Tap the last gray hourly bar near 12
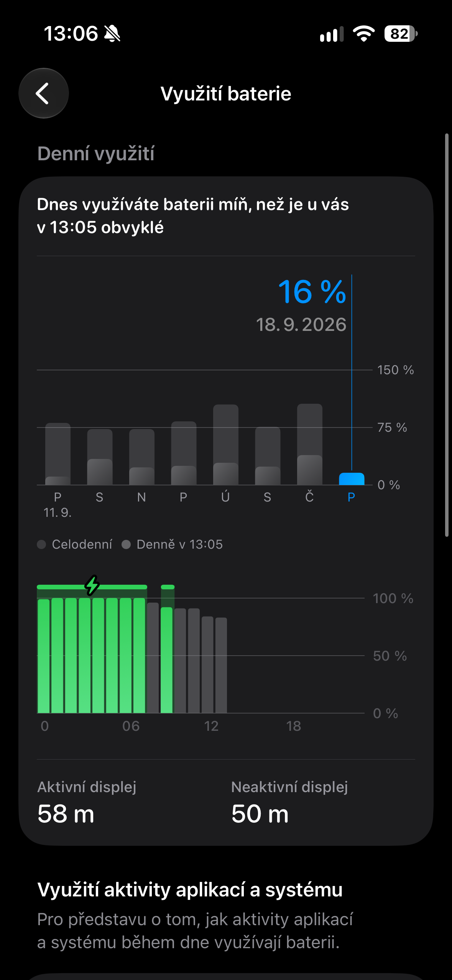 coord(221,665)
